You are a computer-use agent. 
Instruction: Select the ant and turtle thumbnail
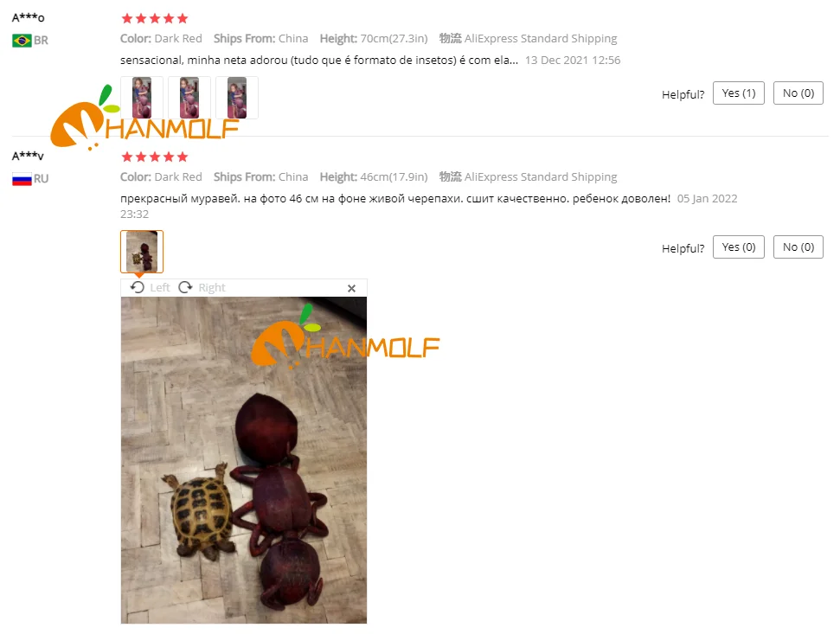(141, 252)
